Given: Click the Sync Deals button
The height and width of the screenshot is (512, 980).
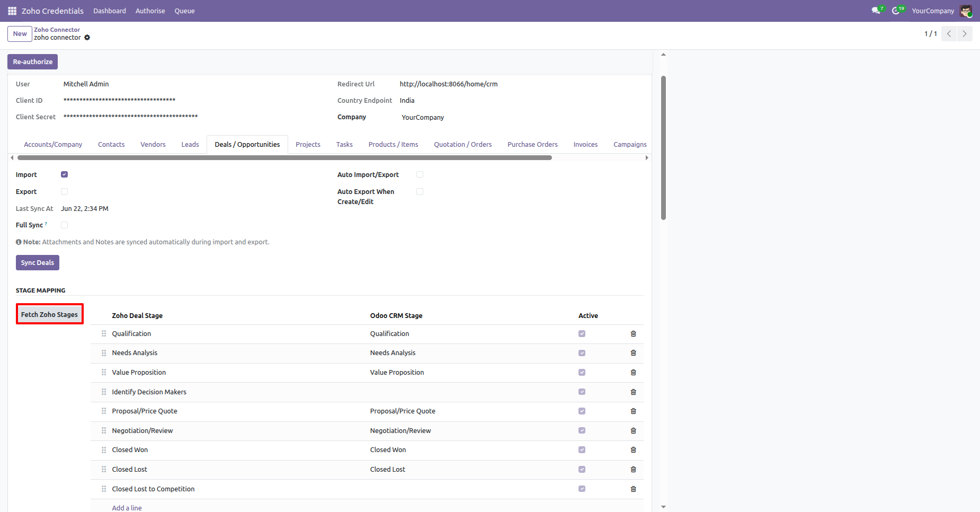Looking at the screenshot, I should 38,263.
